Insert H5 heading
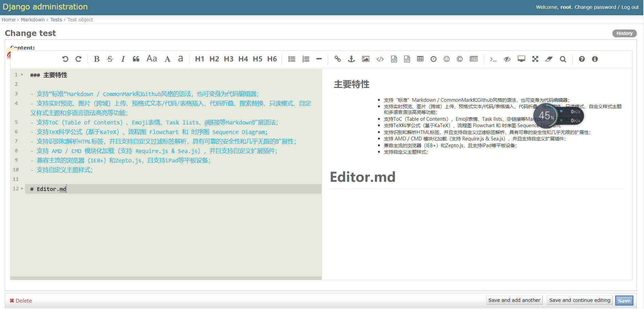This screenshot has height=309, width=644. (x=258, y=59)
